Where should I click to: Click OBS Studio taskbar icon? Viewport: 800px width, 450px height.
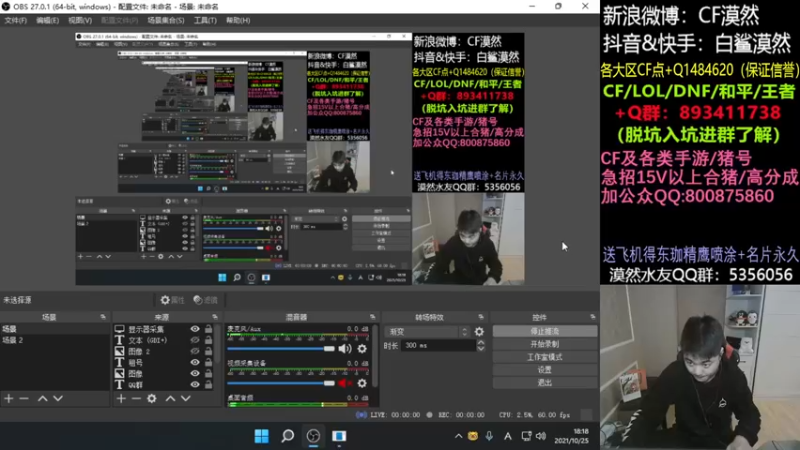click(313, 436)
